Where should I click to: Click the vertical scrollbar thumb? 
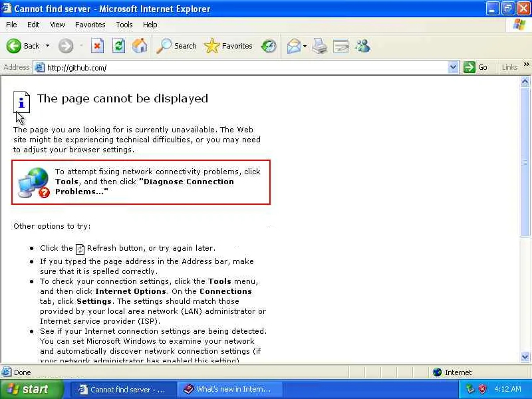tap(525, 162)
